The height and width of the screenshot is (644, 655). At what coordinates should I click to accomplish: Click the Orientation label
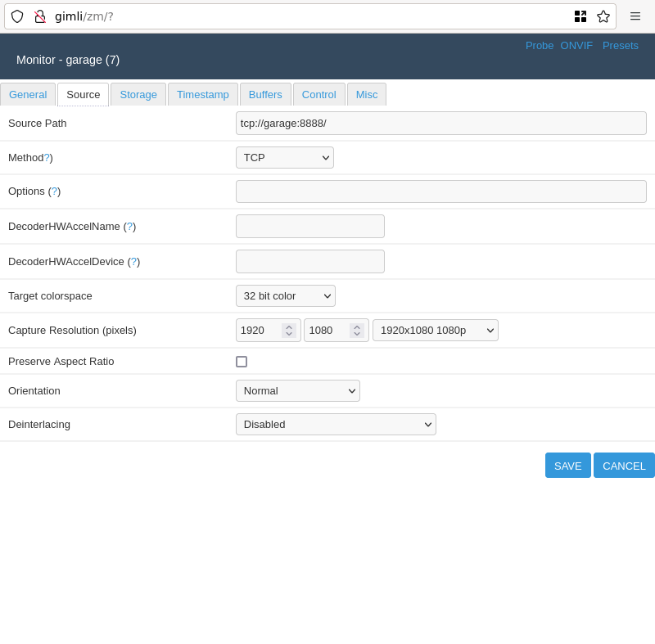pos(34,391)
